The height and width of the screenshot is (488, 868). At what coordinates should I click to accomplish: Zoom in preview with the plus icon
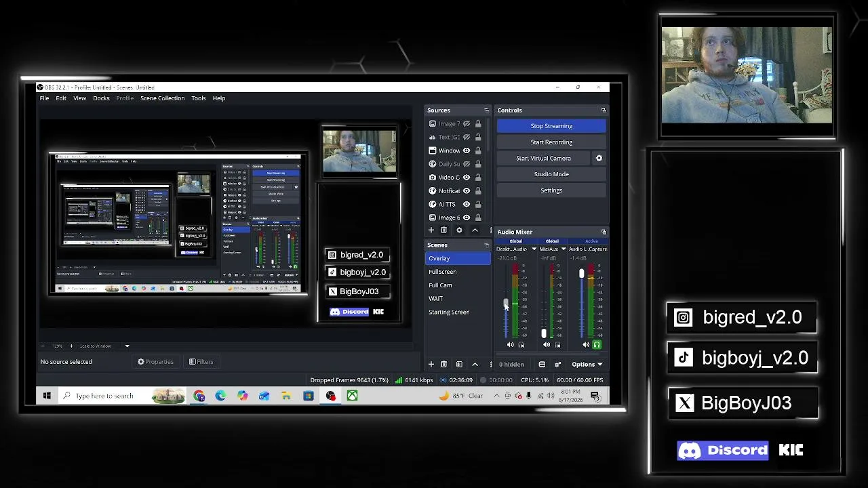click(71, 346)
